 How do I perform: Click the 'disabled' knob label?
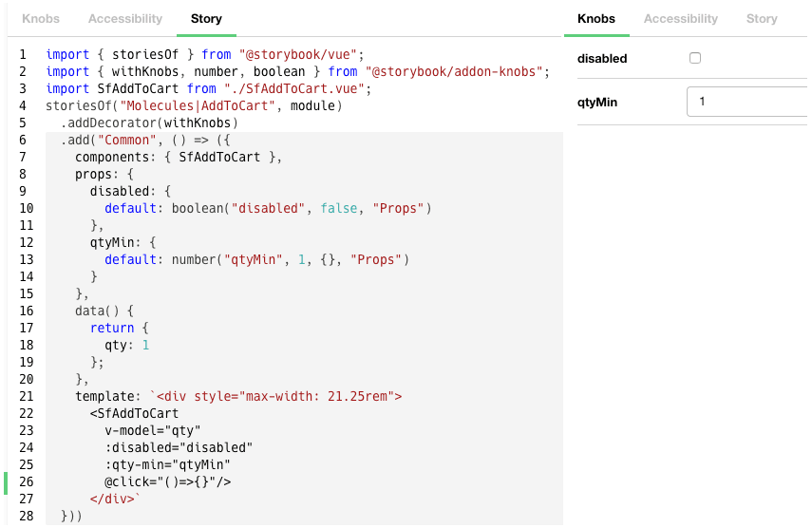coord(602,59)
